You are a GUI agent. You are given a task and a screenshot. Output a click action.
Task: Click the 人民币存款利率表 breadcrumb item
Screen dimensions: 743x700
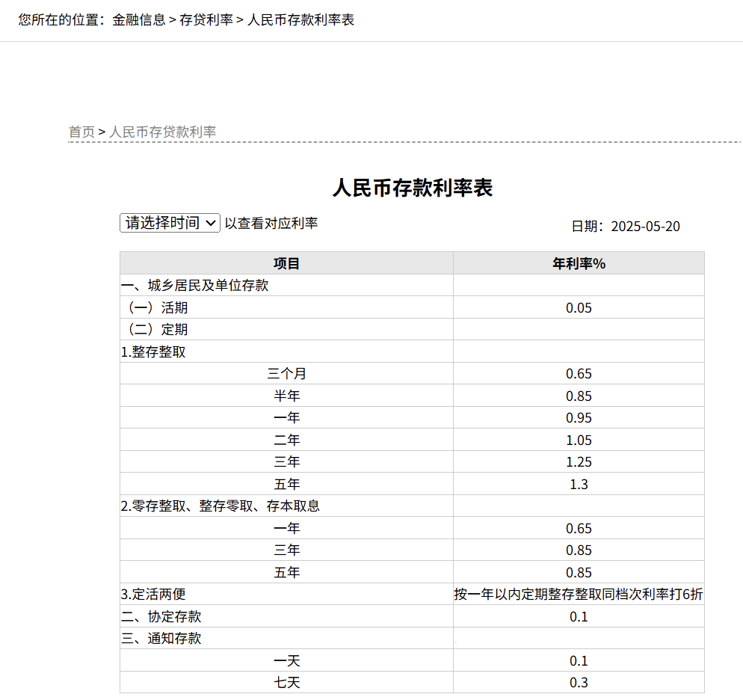click(300, 21)
